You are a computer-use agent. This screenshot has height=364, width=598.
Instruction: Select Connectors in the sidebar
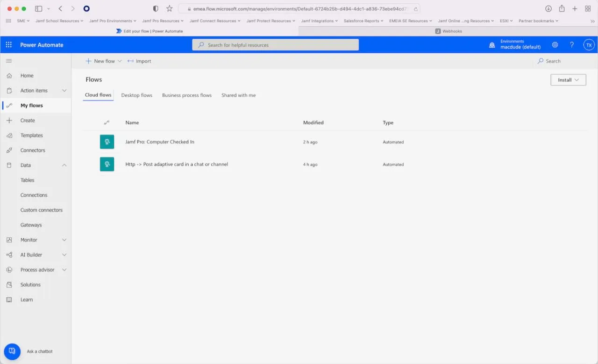click(32, 150)
